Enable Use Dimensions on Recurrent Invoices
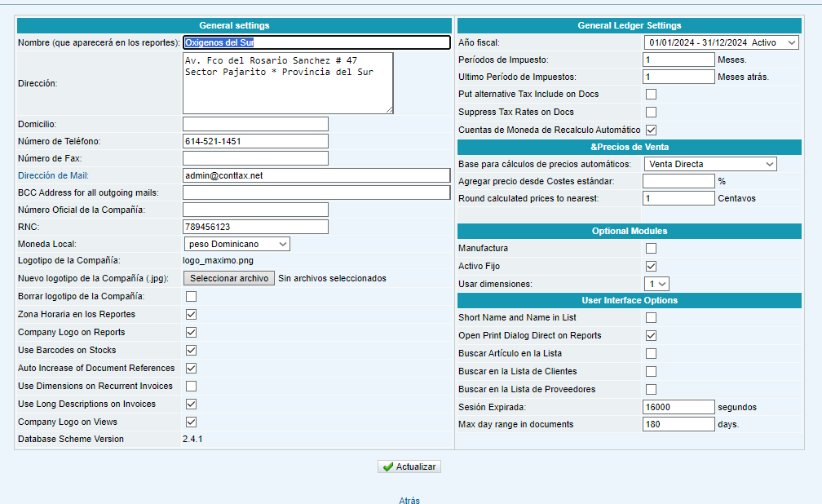822x504 pixels. point(192,386)
